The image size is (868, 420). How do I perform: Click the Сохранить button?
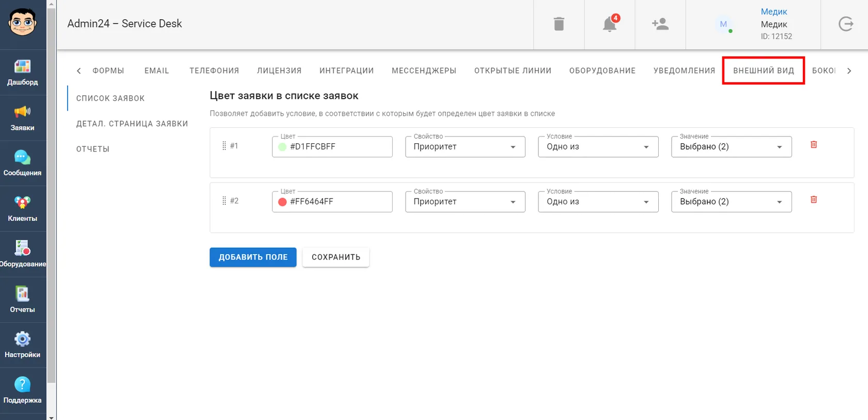(x=336, y=257)
